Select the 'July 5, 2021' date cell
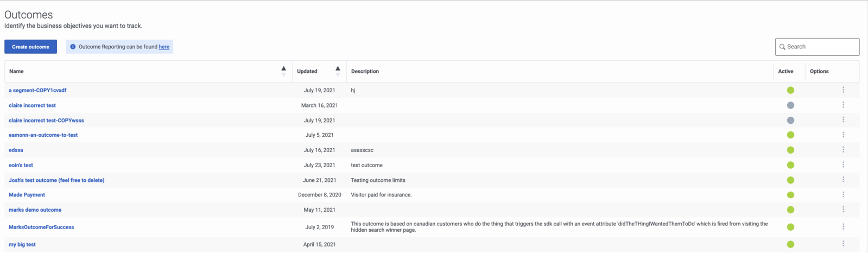 point(320,135)
